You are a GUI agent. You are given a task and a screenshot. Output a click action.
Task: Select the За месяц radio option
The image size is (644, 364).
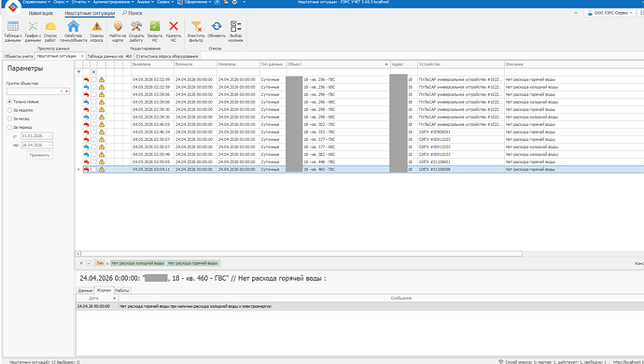coord(19,119)
